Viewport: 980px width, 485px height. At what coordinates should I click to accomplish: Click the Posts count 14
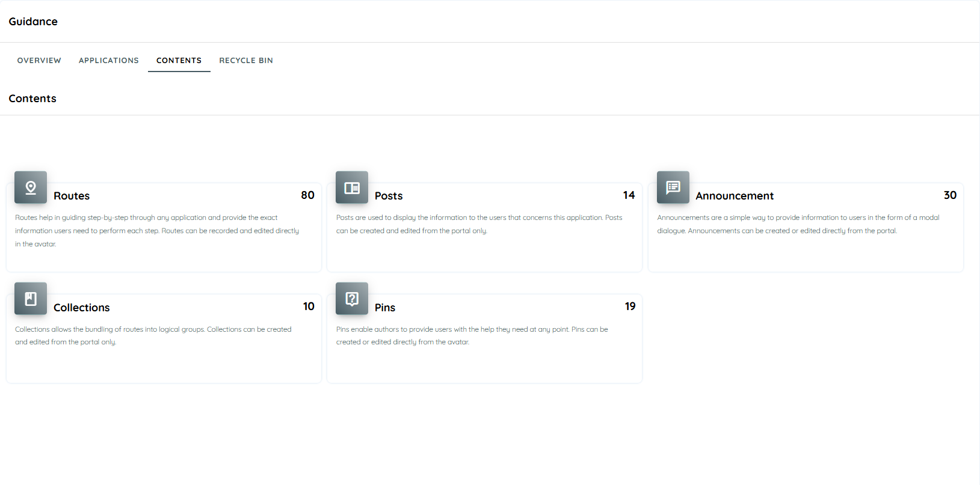point(629,195)
